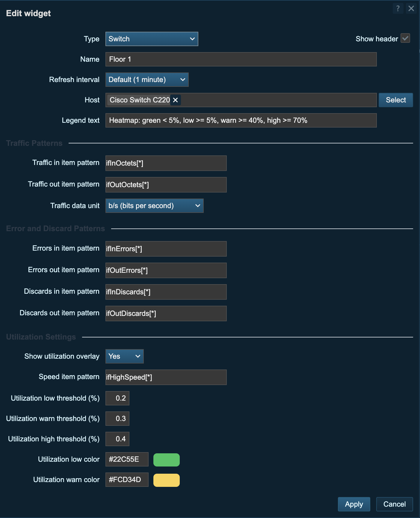
Task: Pick the green utilization low color swatch
Action: point(166,460)
